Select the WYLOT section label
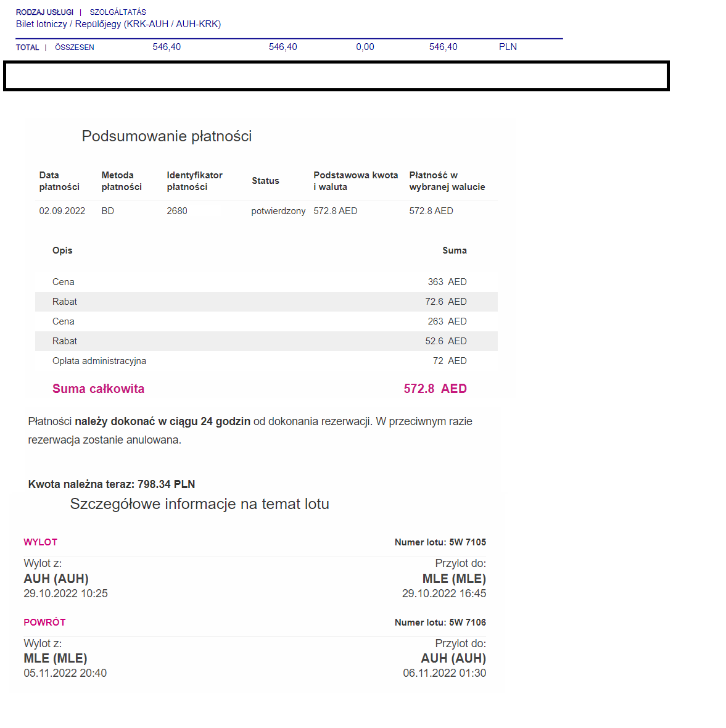The width and height of the screenshot is (726, 728). pyautogui.click(x=40, y=542)
